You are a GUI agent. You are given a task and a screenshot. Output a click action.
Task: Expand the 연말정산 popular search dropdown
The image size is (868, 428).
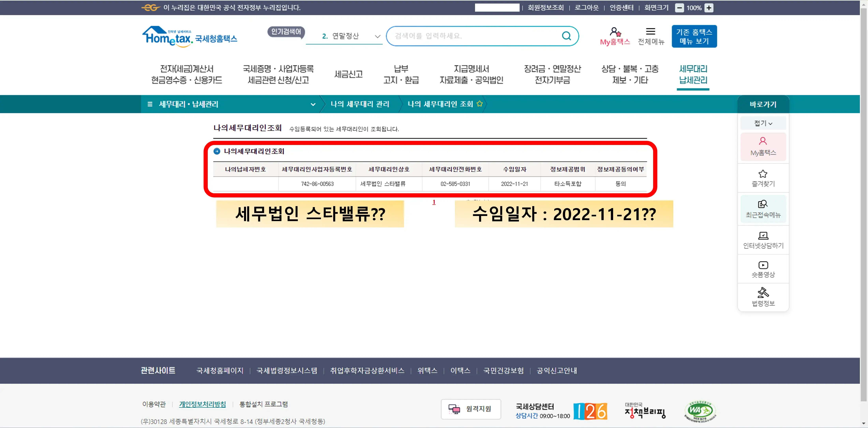[378, 36]
